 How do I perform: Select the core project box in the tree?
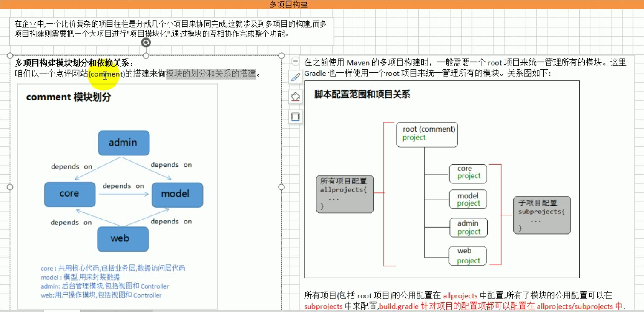(468, 174)
